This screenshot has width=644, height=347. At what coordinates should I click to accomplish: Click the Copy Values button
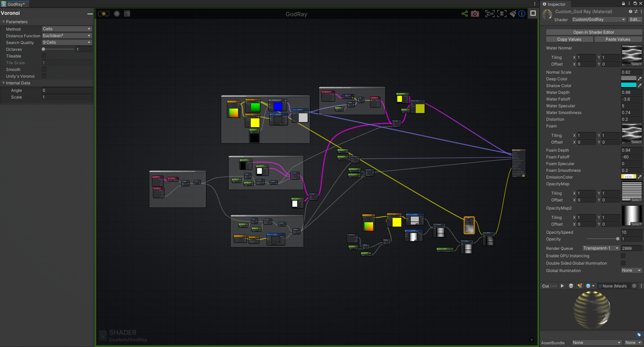coord(569,39)
